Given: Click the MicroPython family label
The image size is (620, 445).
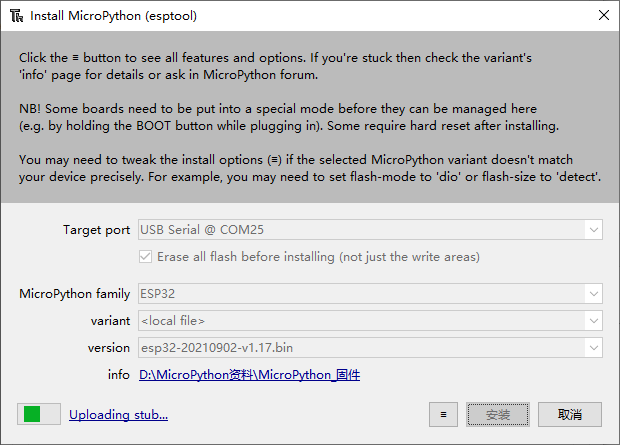Looking at the screenshot, I should click(74, 294).
